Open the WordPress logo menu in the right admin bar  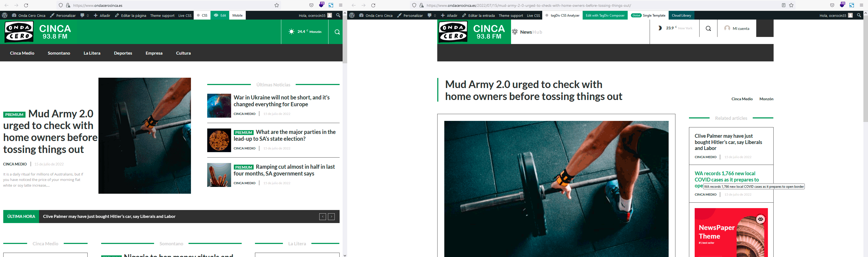pos(352,15)
